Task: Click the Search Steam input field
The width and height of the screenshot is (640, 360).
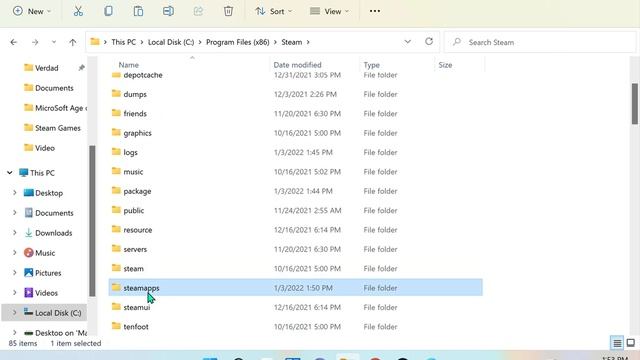Action: pos(540,42)
